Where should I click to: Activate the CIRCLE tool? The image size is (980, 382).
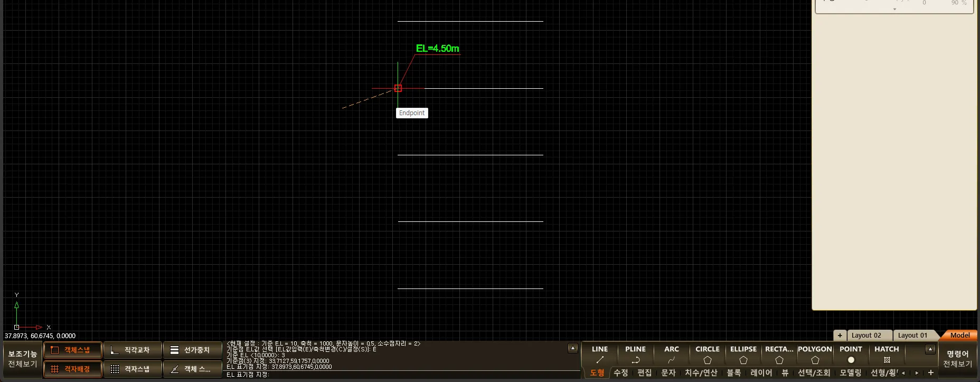[707, 355]
